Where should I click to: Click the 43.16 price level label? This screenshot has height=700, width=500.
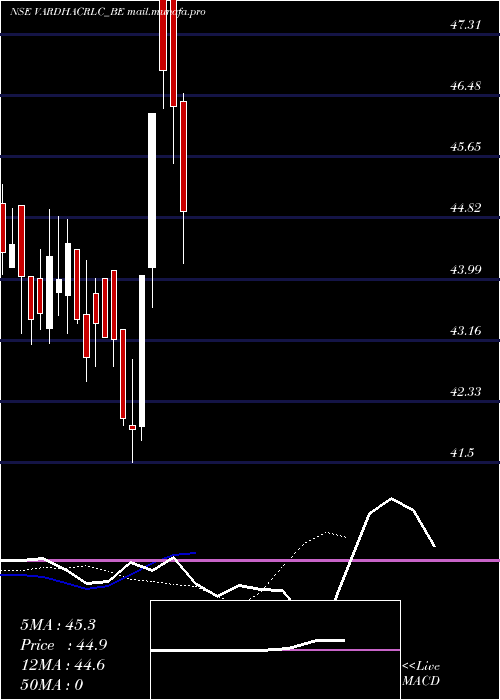466,331
